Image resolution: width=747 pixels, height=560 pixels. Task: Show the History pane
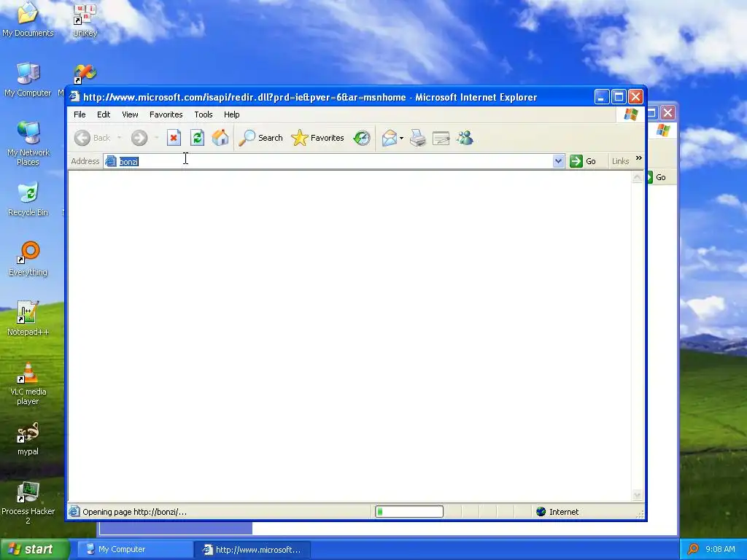(x=362, y=138)
